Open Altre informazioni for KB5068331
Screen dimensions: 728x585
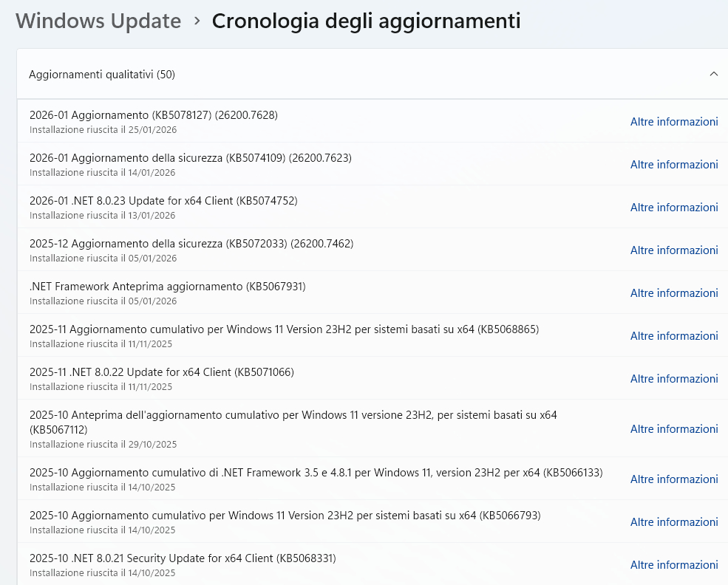pos(674,564)
